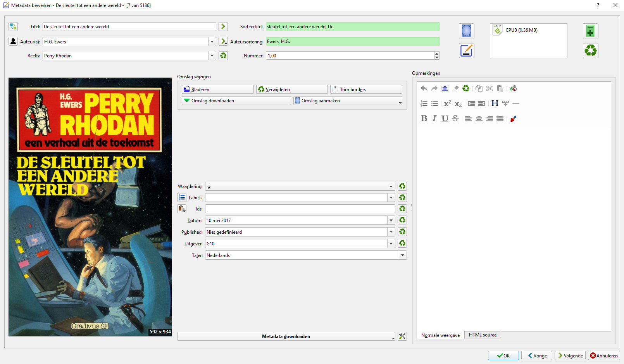Select all text in the comments editor

coord(445,88)
